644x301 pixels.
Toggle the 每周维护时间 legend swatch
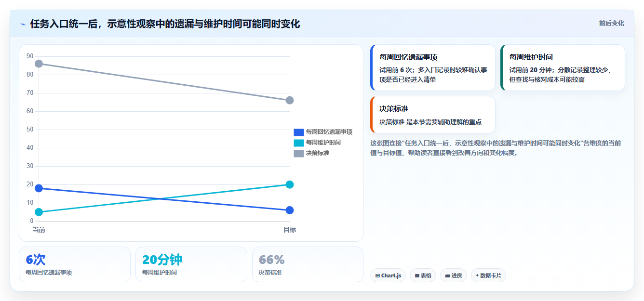(x=299, y=143)
